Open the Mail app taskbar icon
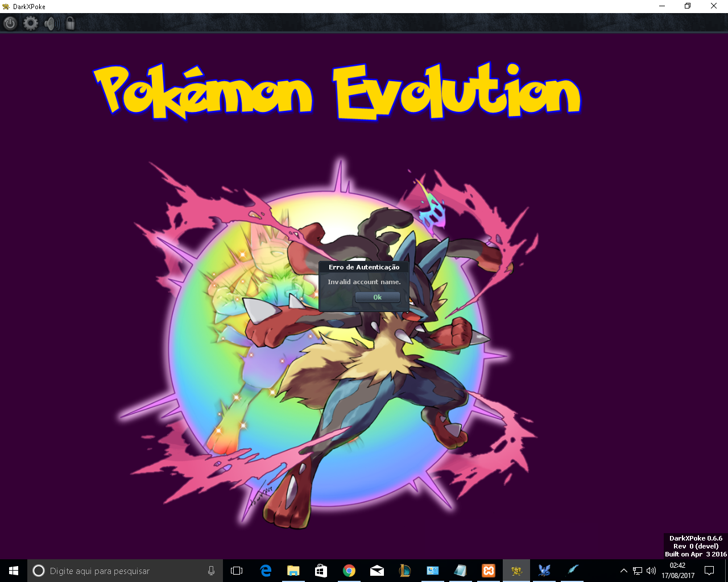The width and height of the screenshot is (728, 582). 377,571
